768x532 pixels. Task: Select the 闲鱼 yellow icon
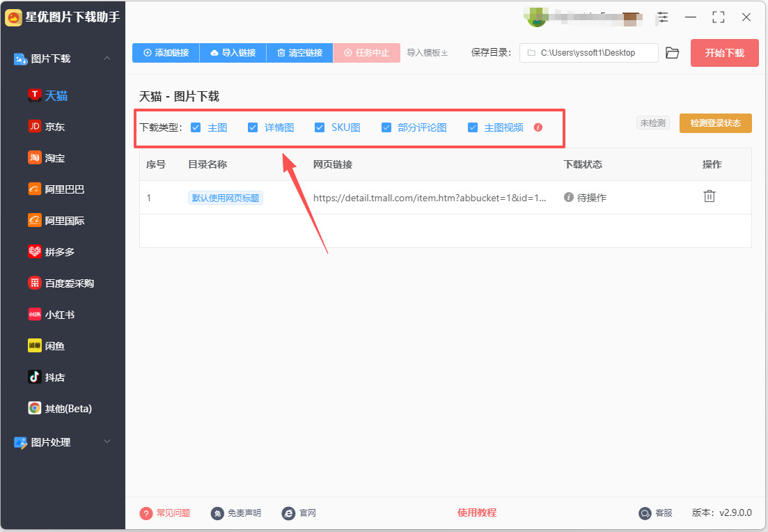pos(34,346)
